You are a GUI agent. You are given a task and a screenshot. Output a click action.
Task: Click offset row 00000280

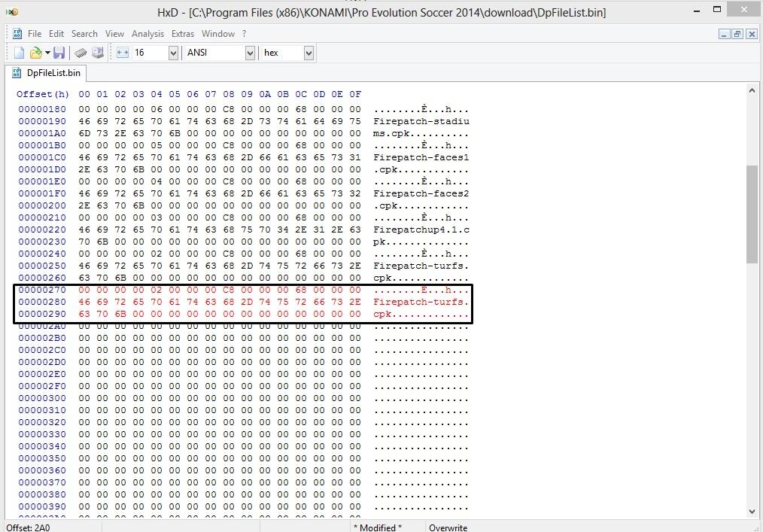pos(42,302)
